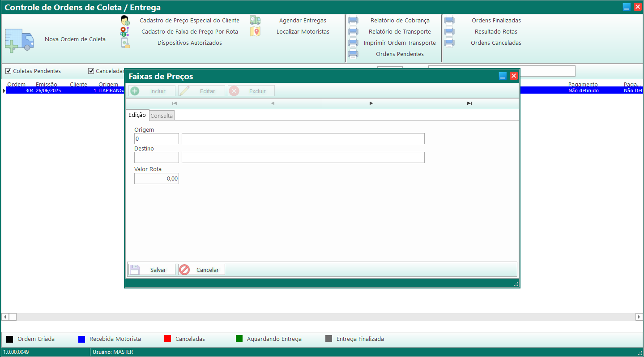Image resolution: width=644 pixels, height=357 pixels.
Task: Open the Ordens Finalizadas report
Action: tap(496, 21)
